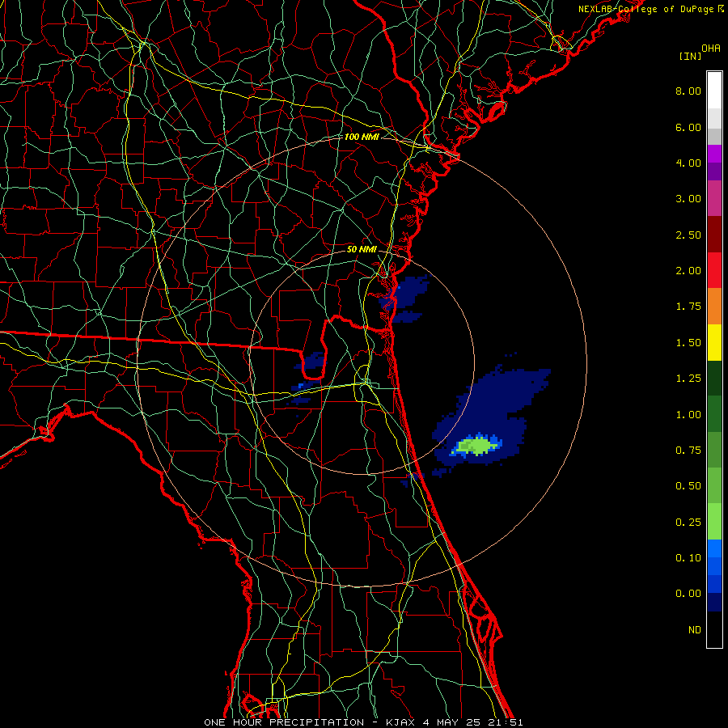Click the 1.75 legend value
Viewport: 728px width, 728px height.
688,307
